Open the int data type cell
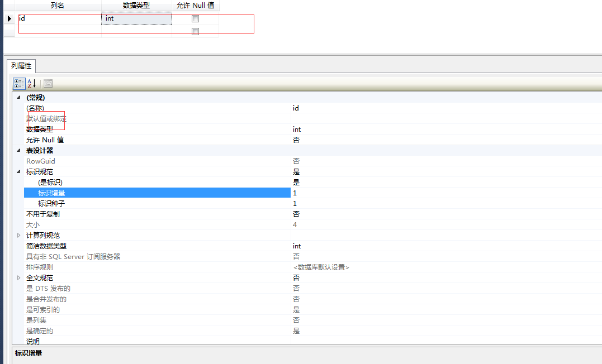Screen dimensions: 602x364 137,18
